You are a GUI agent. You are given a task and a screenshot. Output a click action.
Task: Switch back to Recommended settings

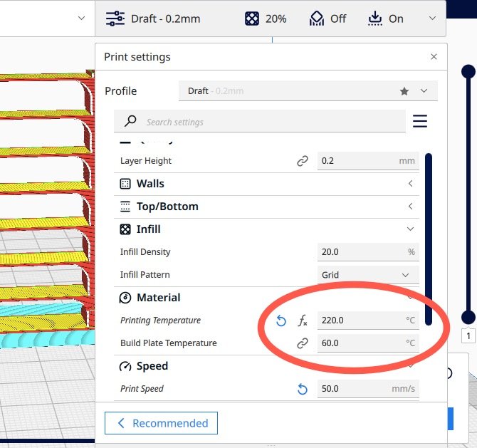pos(162,423)
